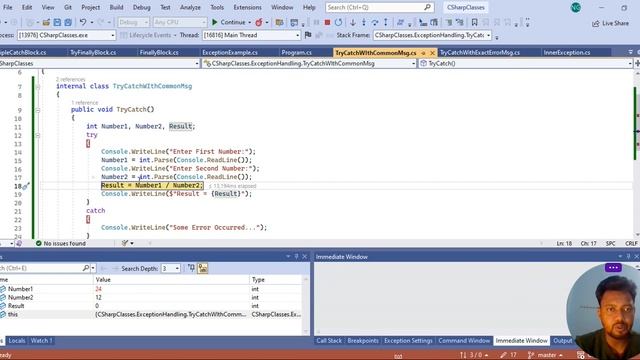The image size is (640, 360).
Task: Switch to the Program.cs tab
Action: pos(296,53)
